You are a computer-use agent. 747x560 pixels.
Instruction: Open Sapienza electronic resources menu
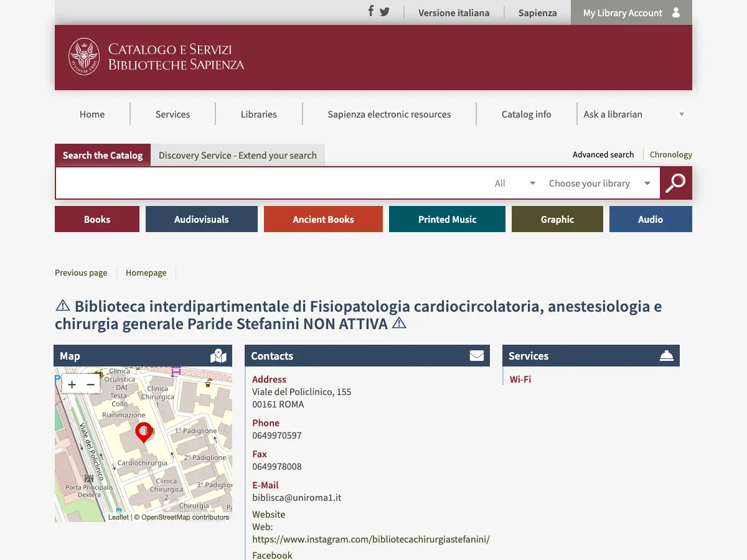point(389,114)
